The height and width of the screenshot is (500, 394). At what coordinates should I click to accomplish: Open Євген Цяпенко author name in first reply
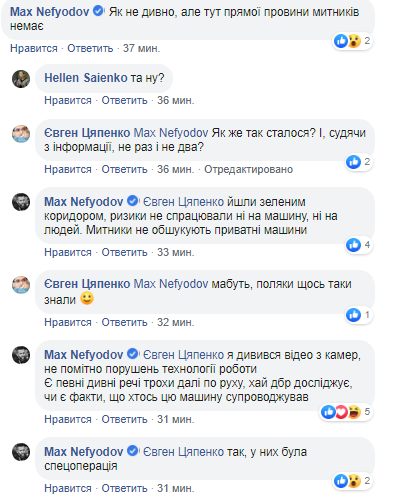point(87,133)
